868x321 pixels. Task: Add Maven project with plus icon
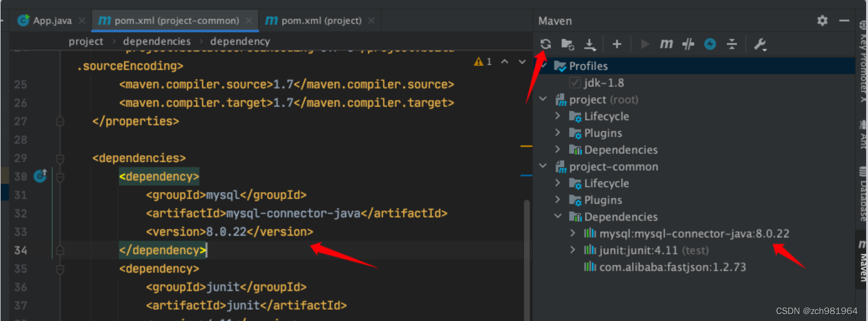coord(617,44)
